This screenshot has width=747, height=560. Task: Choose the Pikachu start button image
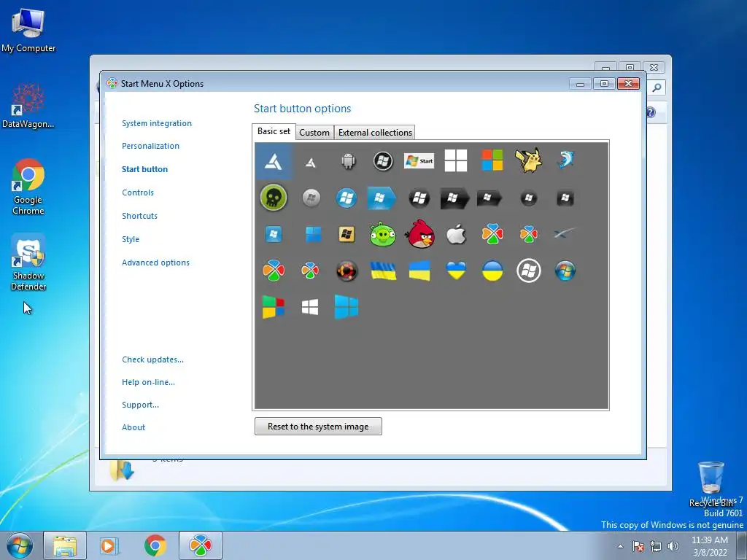point(528,160)
